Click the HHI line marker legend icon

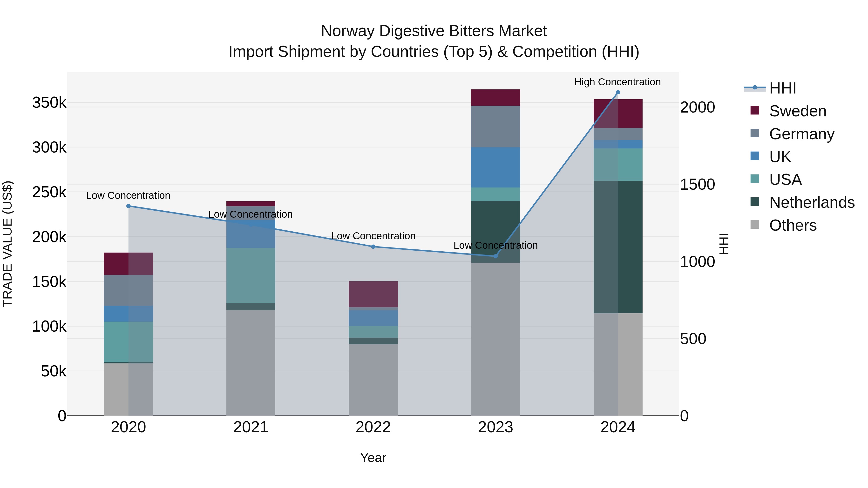755,88
